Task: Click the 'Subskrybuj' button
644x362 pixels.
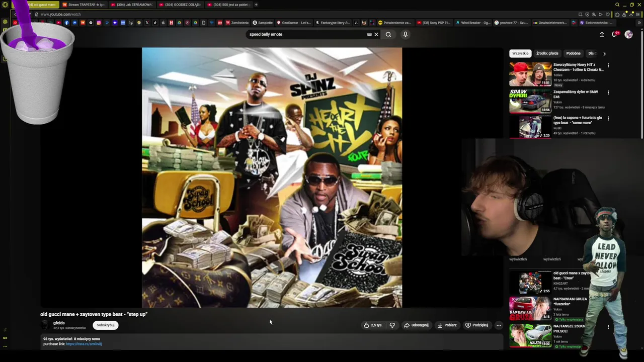Action: (106, 325)
